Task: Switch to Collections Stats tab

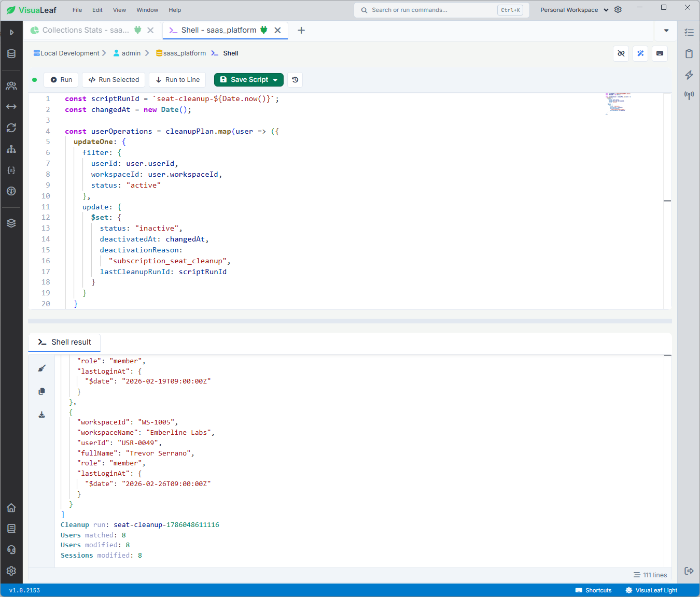Action: click(86, 30)
